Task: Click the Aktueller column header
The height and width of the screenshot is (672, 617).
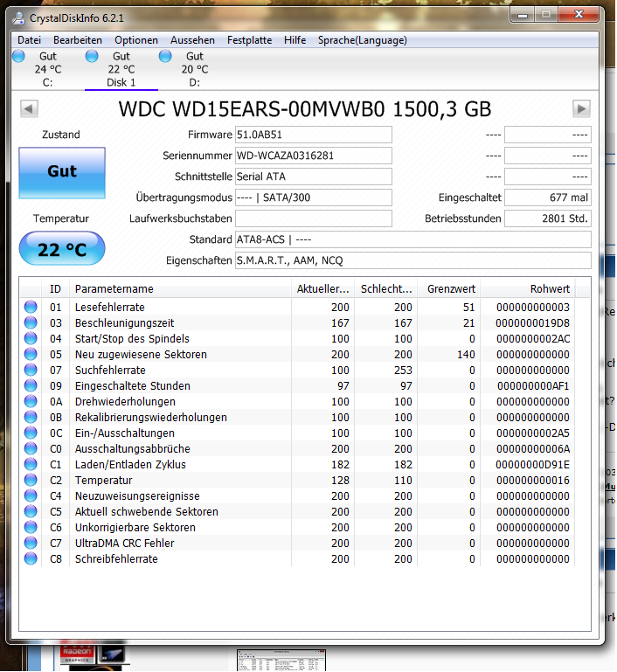Action: point(323,289)
